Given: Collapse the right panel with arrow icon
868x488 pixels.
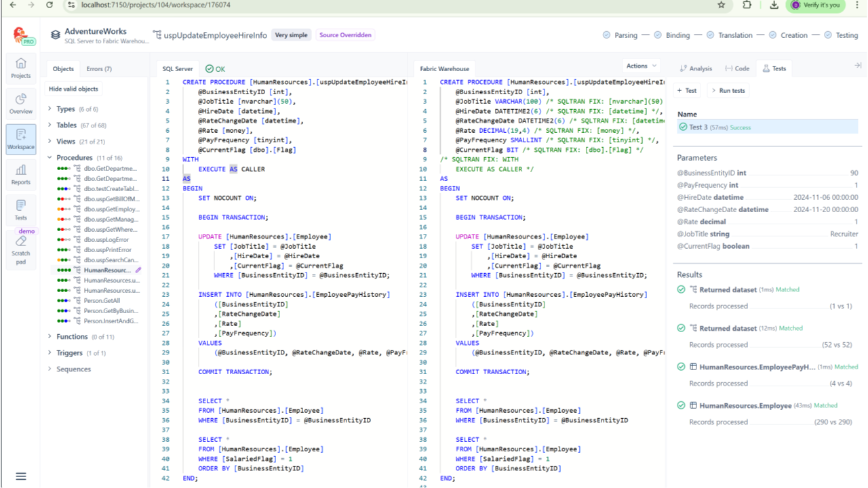Looking at the screenshot, I should (858, 66).
